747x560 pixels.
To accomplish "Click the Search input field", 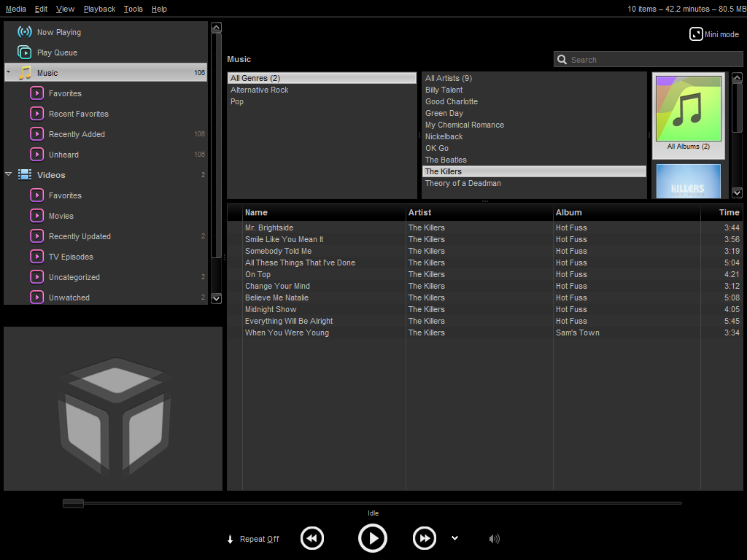I will point(648,60).
